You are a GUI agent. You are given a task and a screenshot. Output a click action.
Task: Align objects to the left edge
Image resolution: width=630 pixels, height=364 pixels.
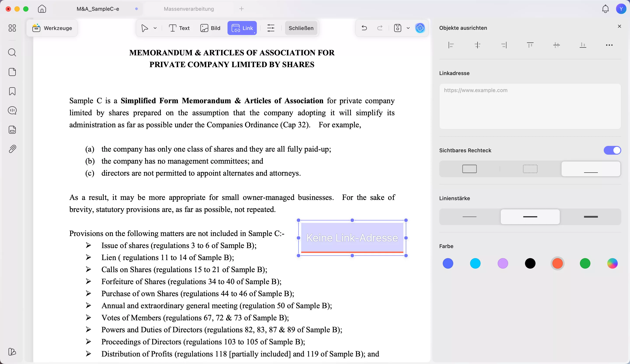click(x=451, y=45)
